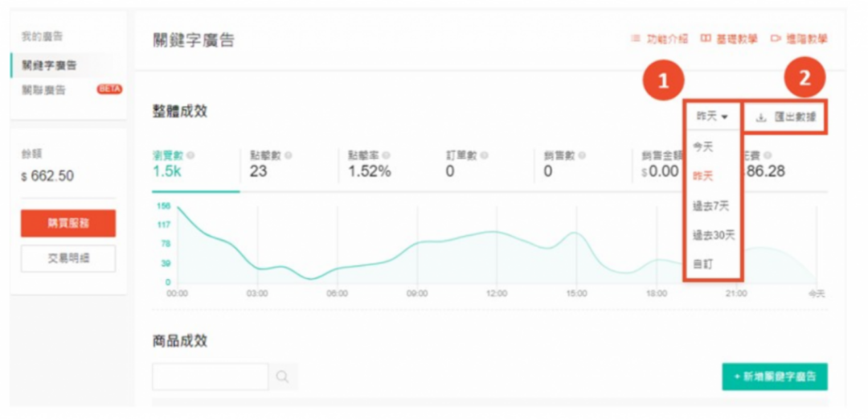Viewport: 868px width, 420px height.
Task: Click the search magnifier icon under 商品成效
Action: 282,377
